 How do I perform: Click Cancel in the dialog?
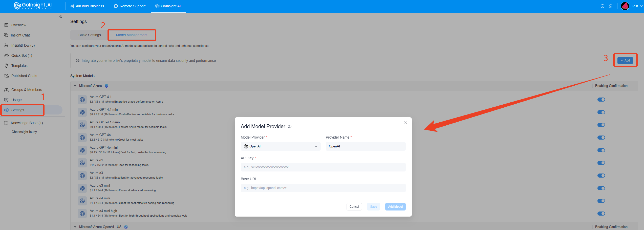pos(354,207)
